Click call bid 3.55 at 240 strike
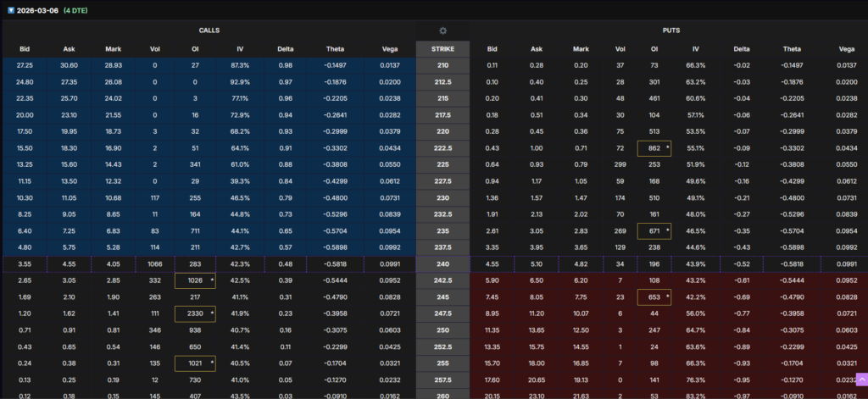This screenshot has height=399, width=868. pyautogui.click(x=24, y=263)
